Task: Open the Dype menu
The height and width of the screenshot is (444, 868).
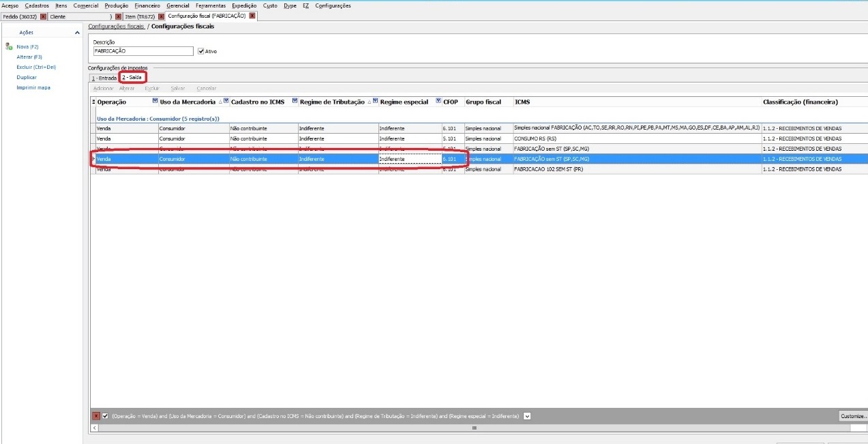Action: [290, 5]
